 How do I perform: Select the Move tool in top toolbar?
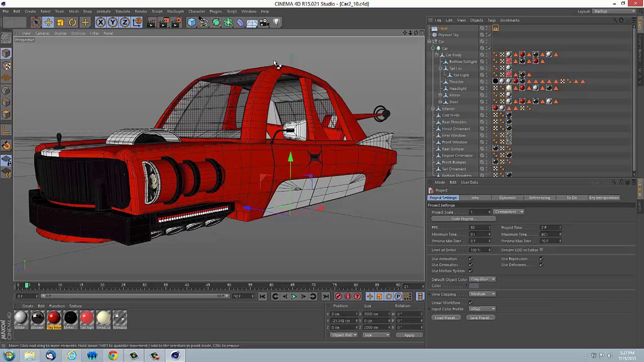(x=48, y=22)
